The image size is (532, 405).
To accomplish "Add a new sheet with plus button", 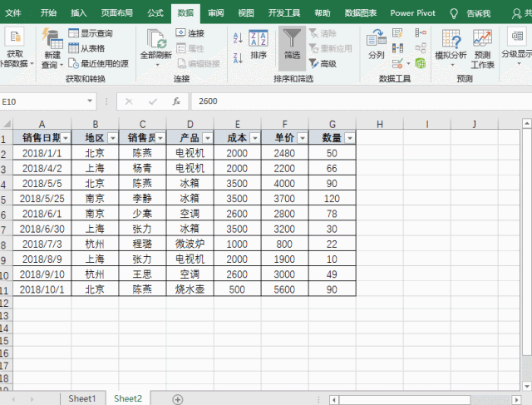I will (177, 399).
